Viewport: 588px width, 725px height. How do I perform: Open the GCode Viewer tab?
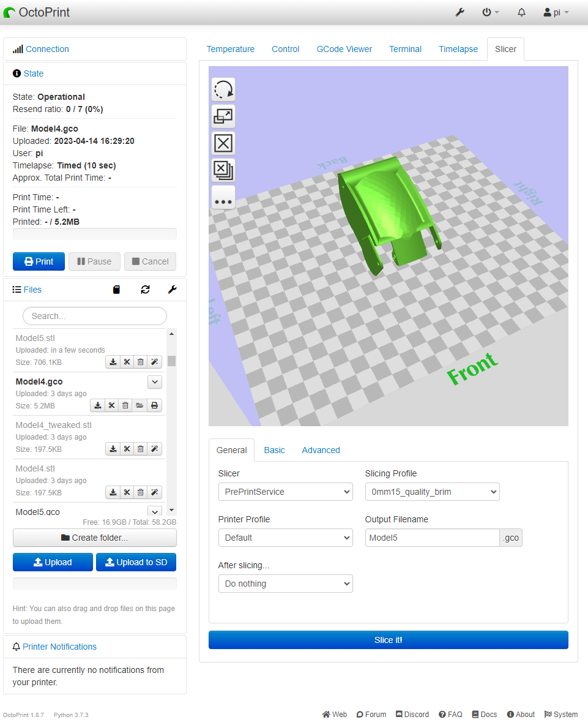pyautogui.click(x=344, y=49)
